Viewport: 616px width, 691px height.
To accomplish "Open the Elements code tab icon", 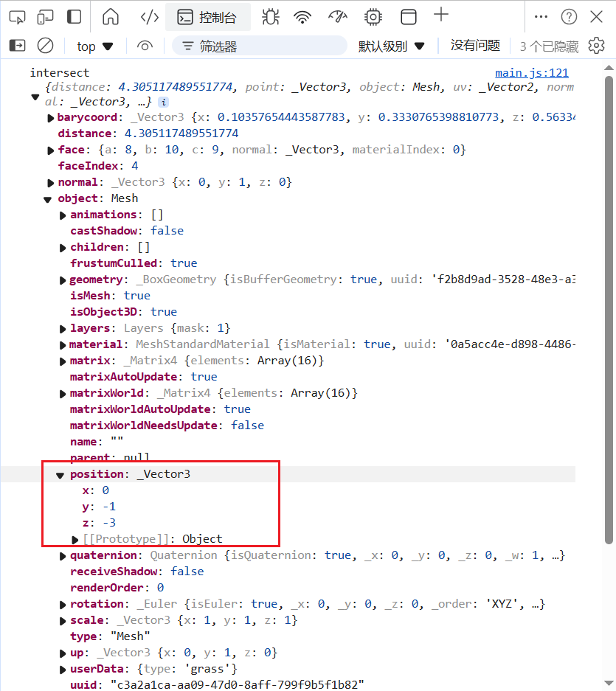I will click(x=150, y=17).
